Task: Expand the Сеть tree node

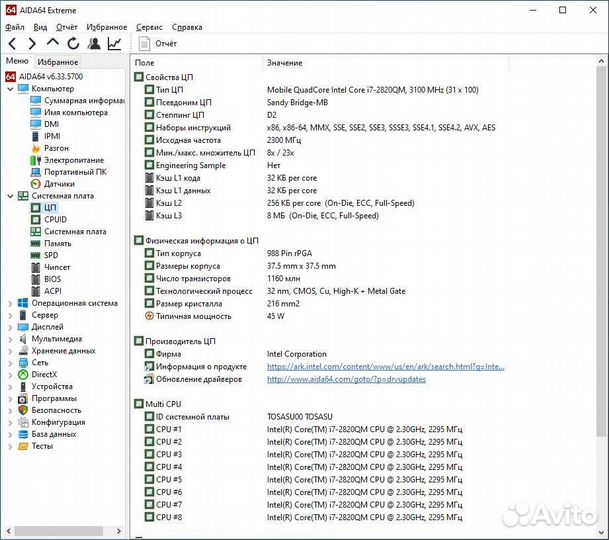Action: 10,363
